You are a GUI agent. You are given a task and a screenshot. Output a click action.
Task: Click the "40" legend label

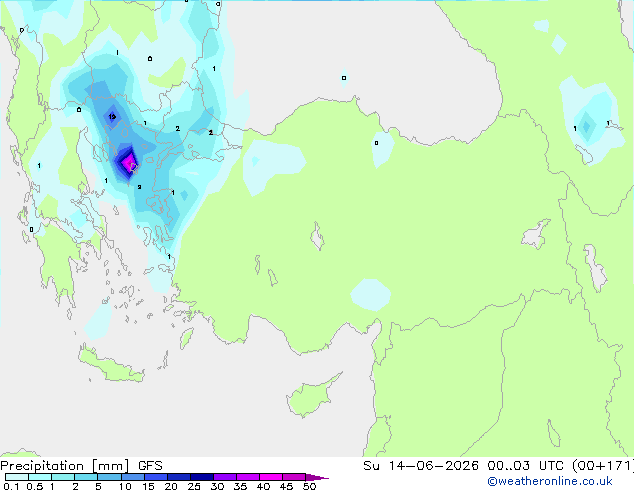[x=263, y=486]
